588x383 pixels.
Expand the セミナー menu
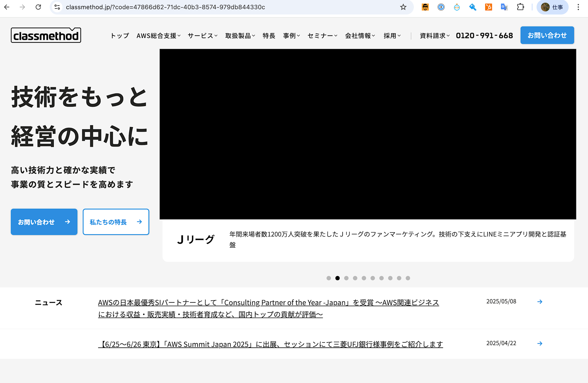(322, 36)
